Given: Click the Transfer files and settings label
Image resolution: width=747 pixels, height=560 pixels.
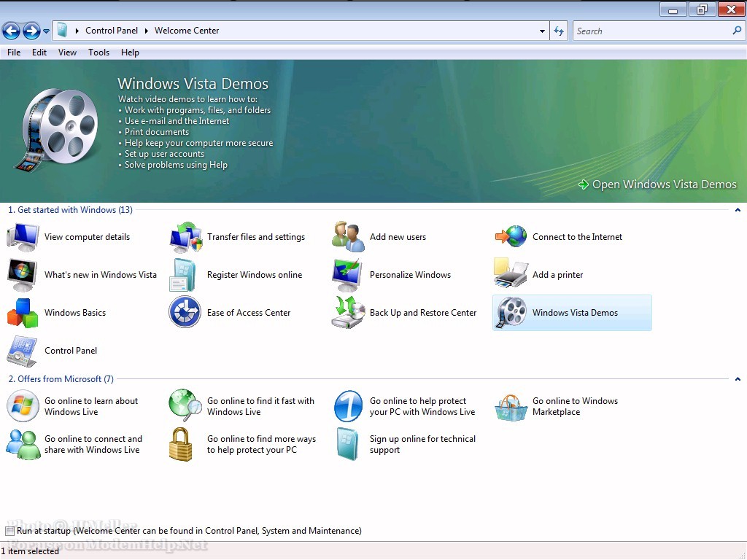Looking at the screenshot, I should pos(256,237).
